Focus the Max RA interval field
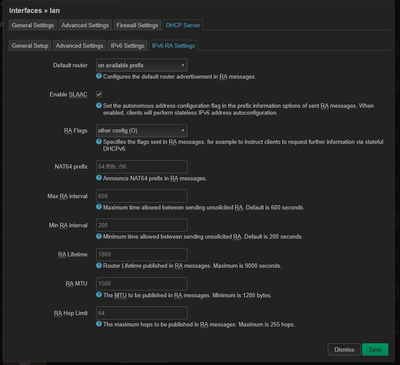Viewport: 400px width, 365px height. [x=142, y=196]
